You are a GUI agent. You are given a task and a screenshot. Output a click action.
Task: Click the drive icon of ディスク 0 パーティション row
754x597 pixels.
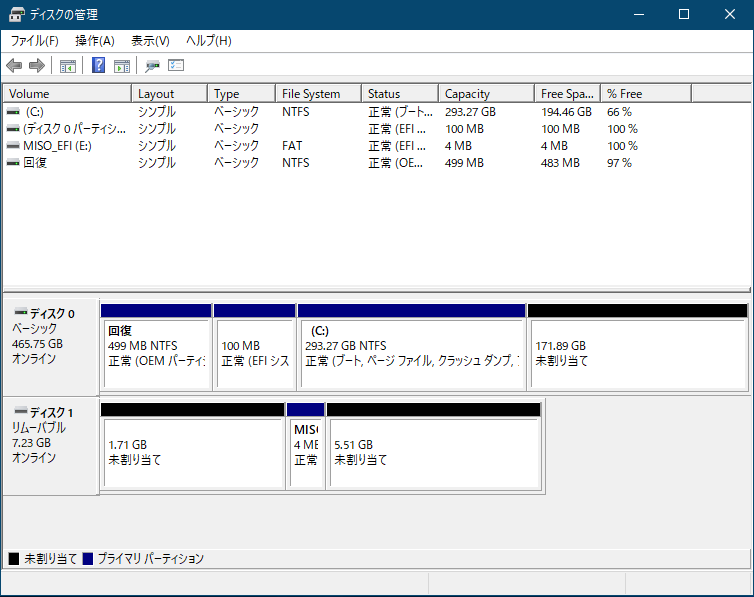[x=13, y=129]
